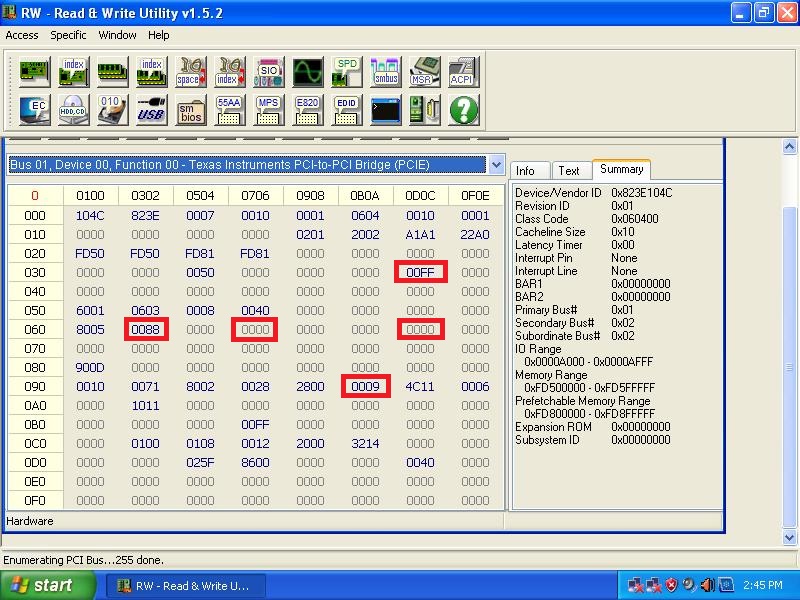
Task: Click the 0B0A column header
Action: pyautogui.click(x=365, y=196)
